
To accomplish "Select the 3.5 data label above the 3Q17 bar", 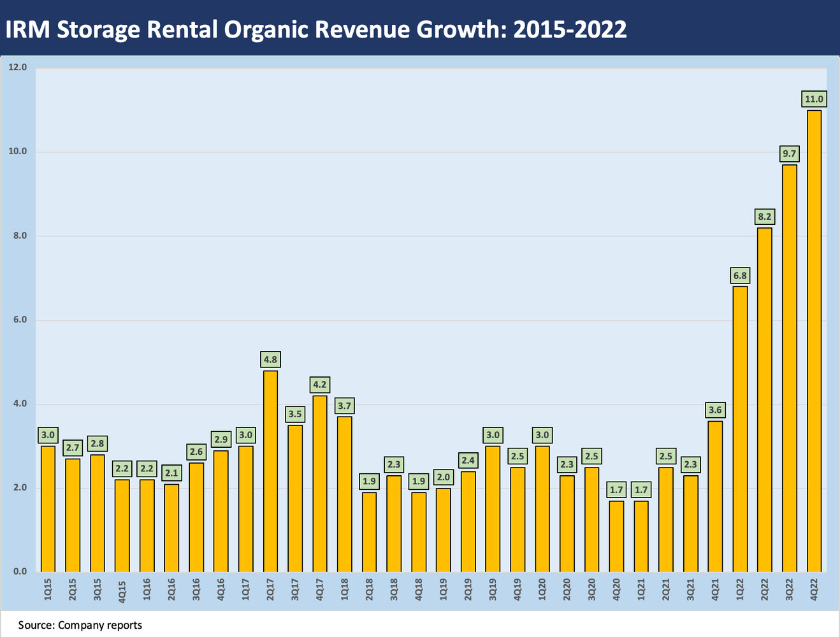I will tap(295, 414).
